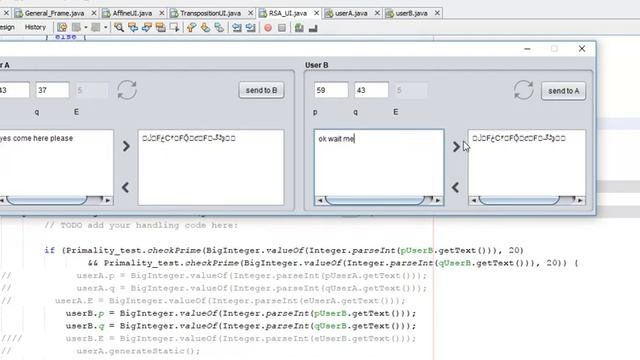Click the Find Selection magnifier icon
Viewport: 640px width, 360px height.
[x=119, y=27]
